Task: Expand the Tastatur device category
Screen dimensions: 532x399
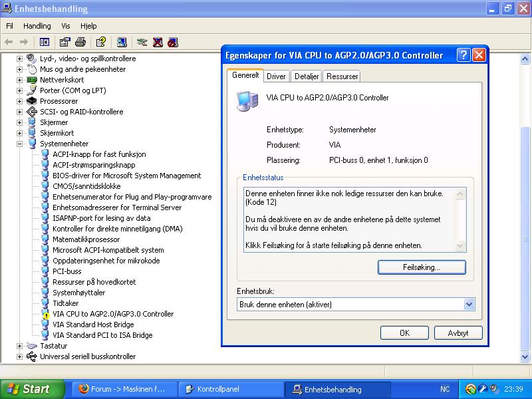Action: pos(20,346)
